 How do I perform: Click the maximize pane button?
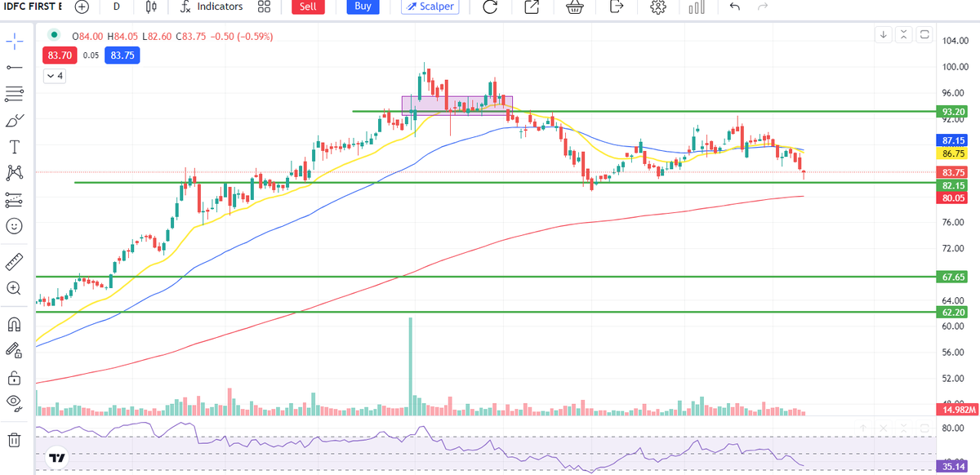(x=924, y=34)
